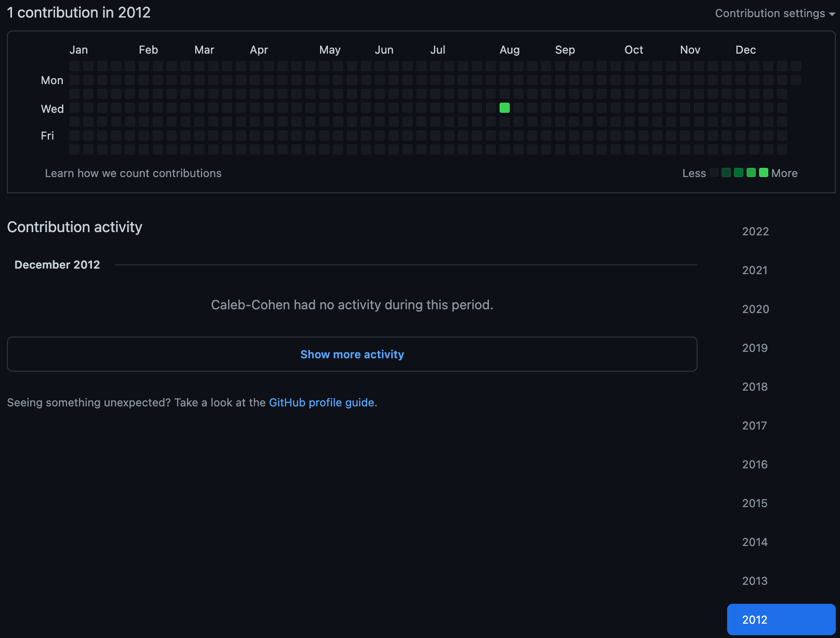Click Show more activity button

click(x=352, y=354)
